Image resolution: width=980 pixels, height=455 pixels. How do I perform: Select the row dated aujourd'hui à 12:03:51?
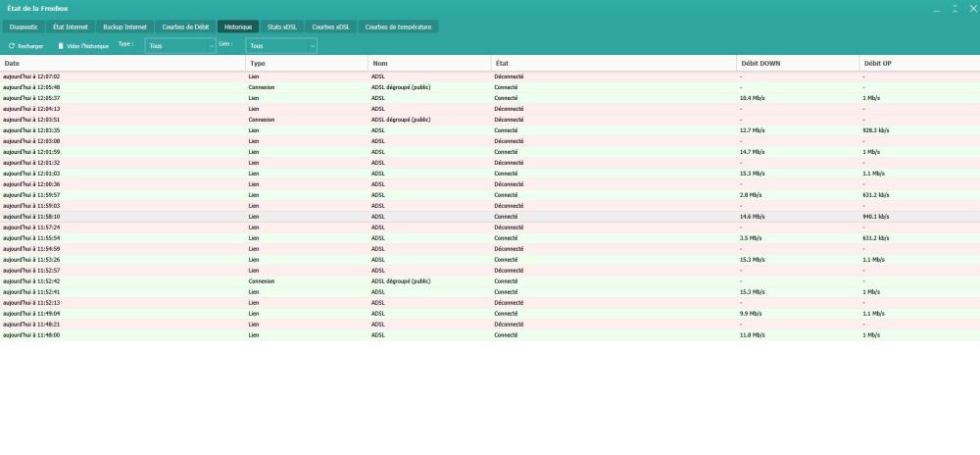[x=490, y=120]
